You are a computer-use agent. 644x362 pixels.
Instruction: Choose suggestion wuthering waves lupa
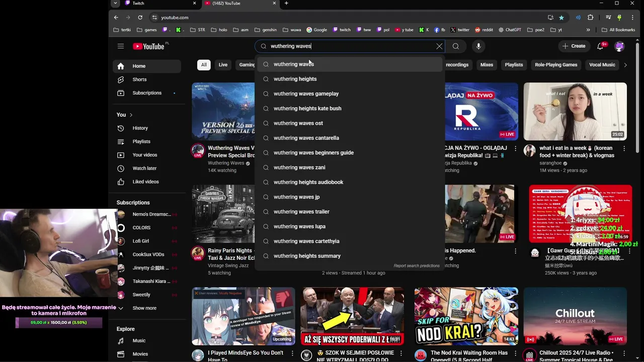[349, 226]
